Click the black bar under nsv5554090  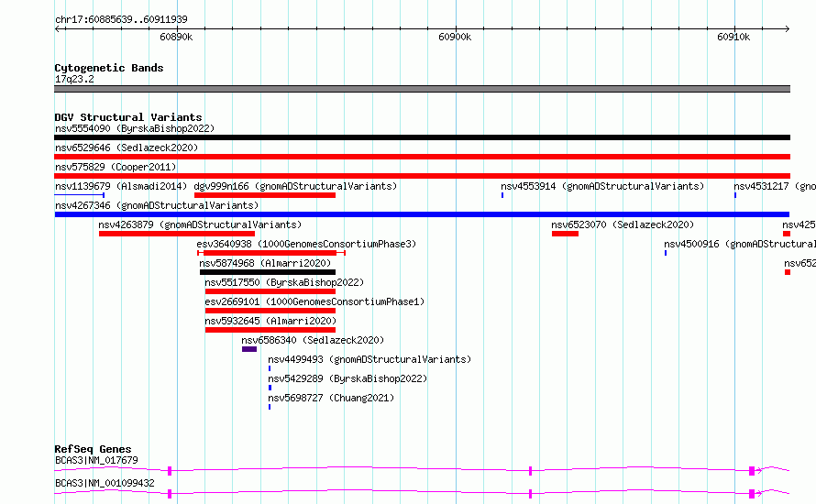[422, 137]
